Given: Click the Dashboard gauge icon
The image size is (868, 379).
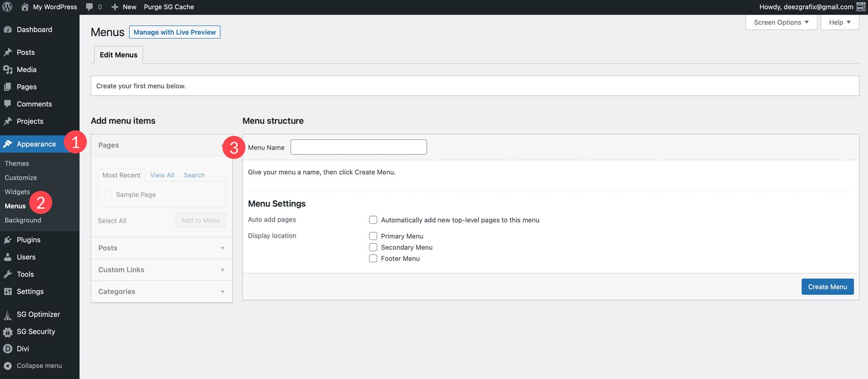Looking at the screenshot, I should point(8,29).
